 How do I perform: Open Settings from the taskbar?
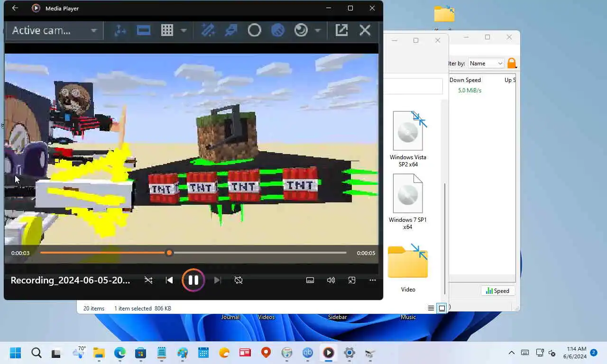click(349, 353)
